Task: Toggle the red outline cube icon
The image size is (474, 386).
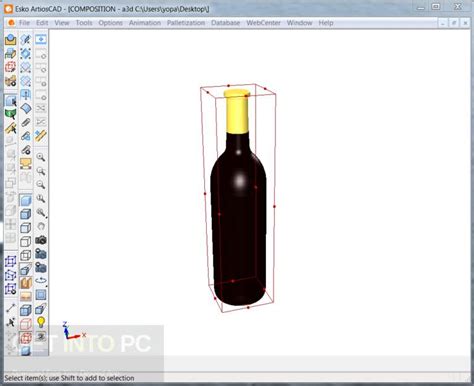Action: coord(26,324)
